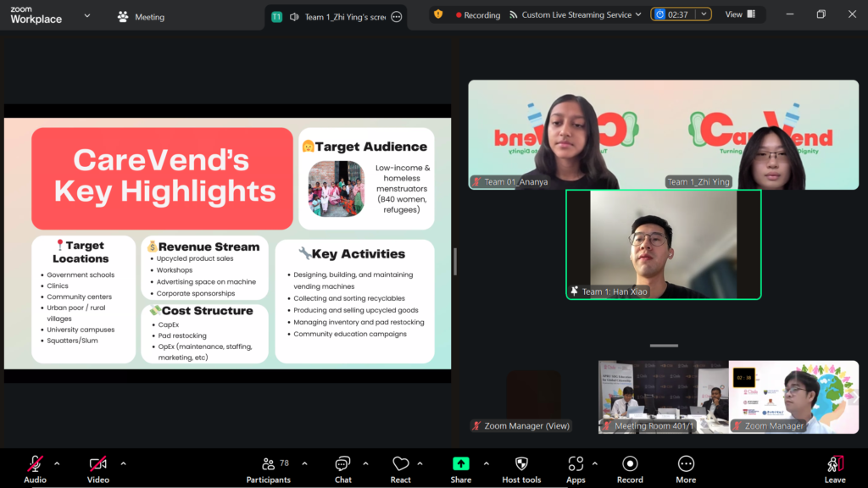Screen dimensions: 868x488
Task: Unmute microphone with Audio button
Action: pos(35,469)
